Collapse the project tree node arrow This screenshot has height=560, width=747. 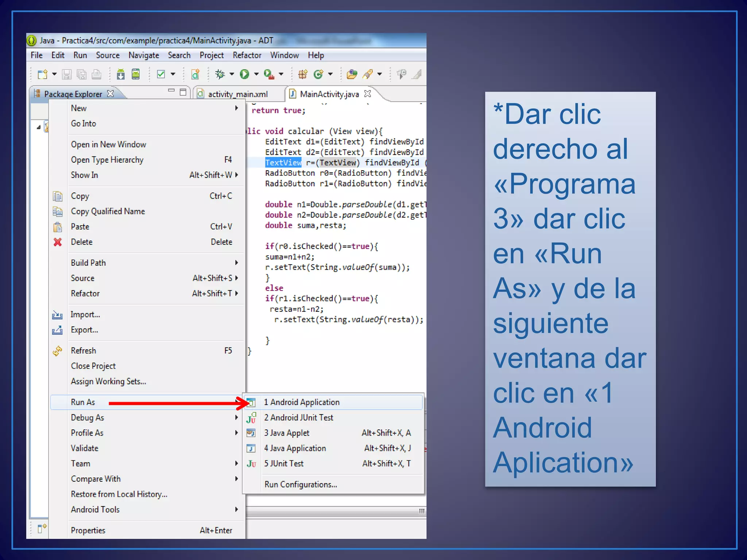point(39,127)
